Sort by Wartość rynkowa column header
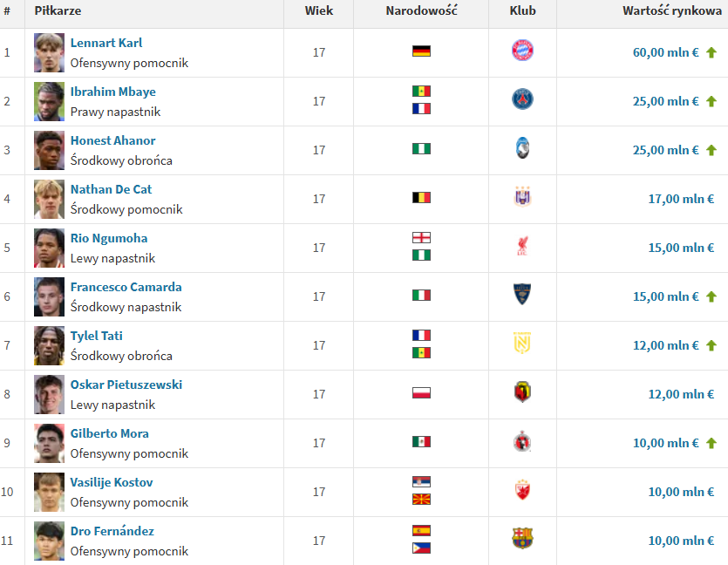This screenshot has width=728, height=565. [x=666, y=11]
